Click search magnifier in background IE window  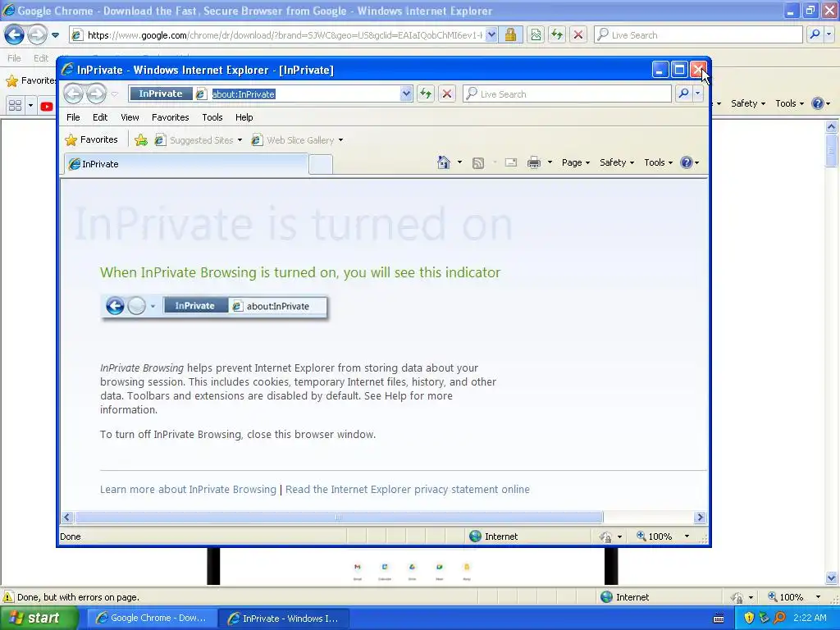point(815,34)
